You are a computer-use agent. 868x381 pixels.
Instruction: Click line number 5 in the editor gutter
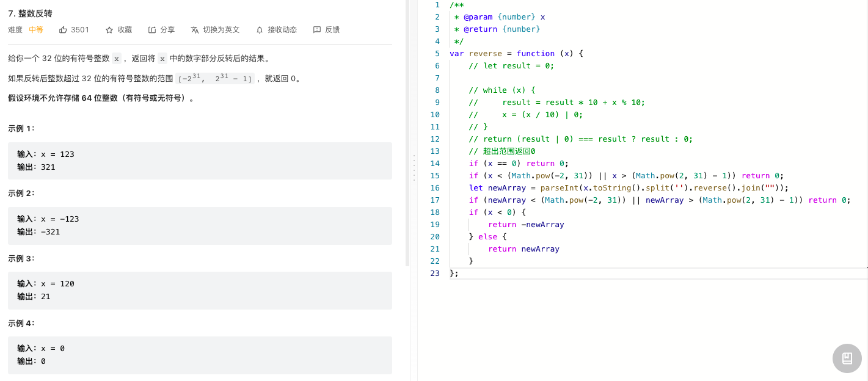point(437,53)
